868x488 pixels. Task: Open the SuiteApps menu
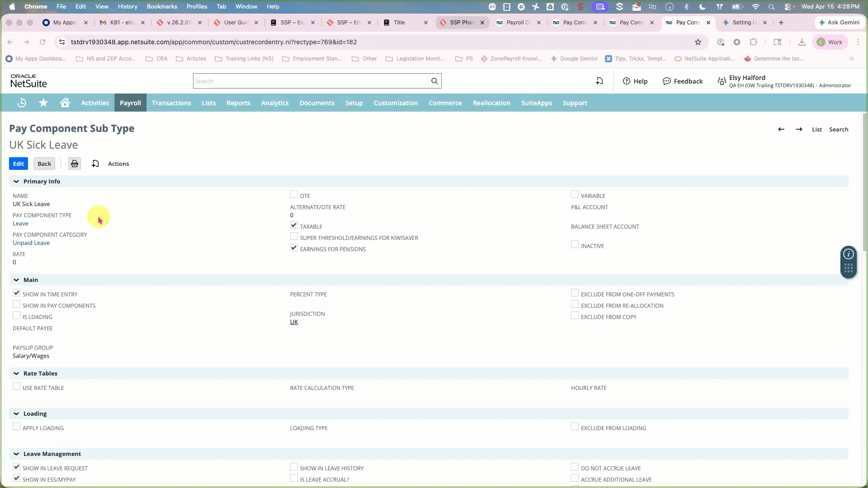click(x=536, y=103)
